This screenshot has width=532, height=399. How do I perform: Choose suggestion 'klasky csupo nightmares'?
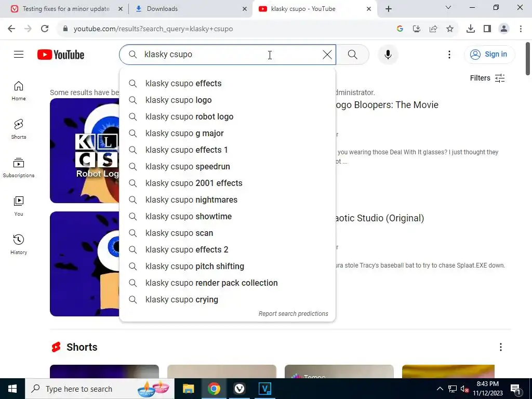tap(228, 199)
